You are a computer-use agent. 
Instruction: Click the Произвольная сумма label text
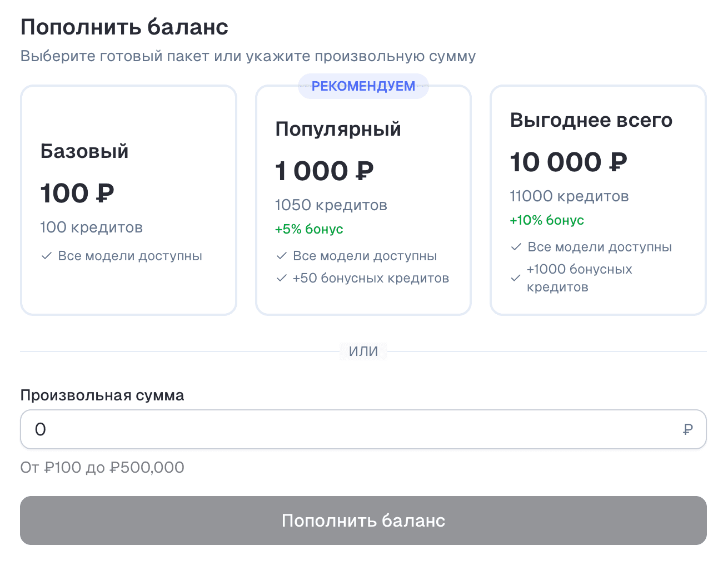(102, 395)
